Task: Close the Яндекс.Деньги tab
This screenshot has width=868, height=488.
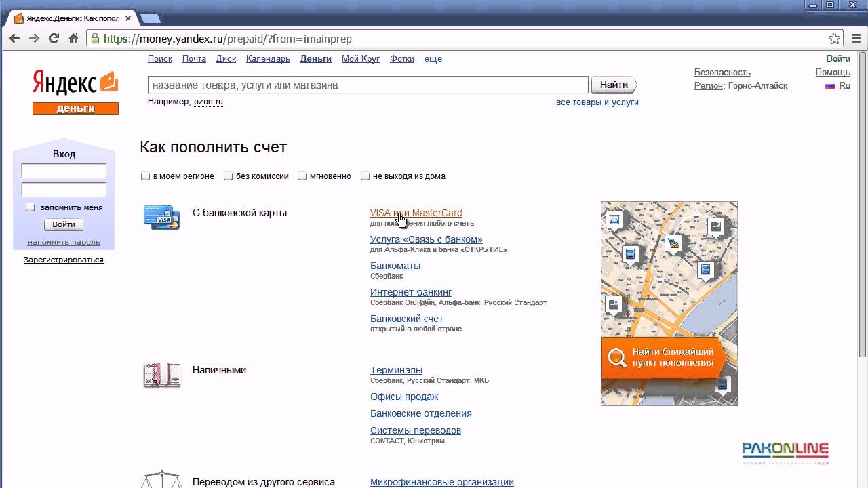Action: coord(127,18)
